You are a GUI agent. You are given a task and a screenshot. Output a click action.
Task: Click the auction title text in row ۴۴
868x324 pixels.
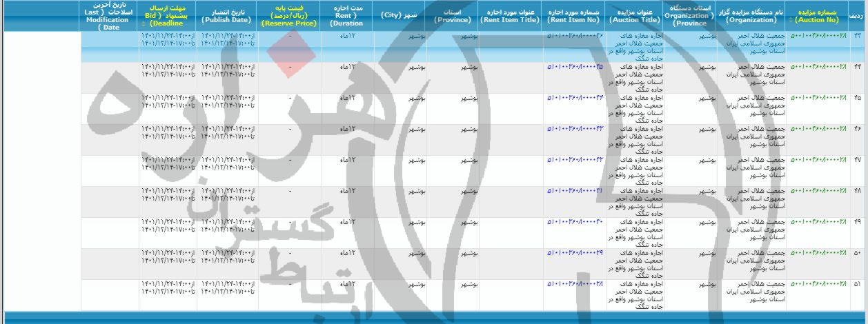[635, 78]
